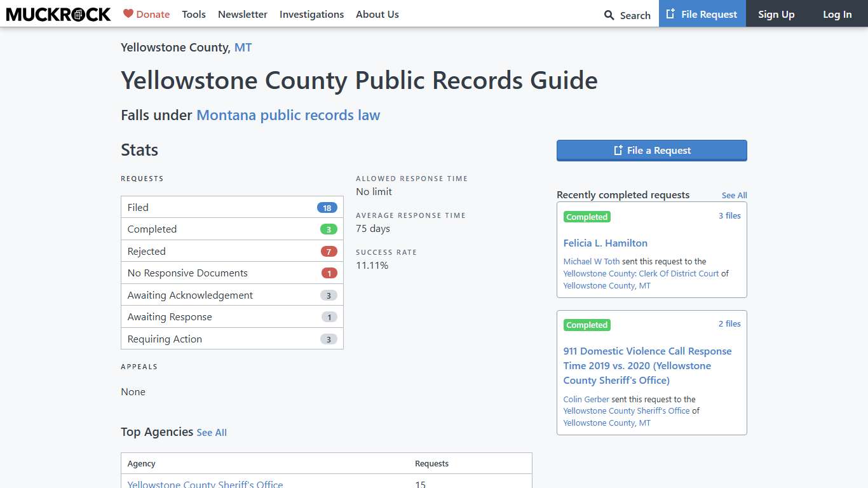The height and width of the screenshot is (488, 868).
Task: Open the Tools menu
Action: [193, 14]
